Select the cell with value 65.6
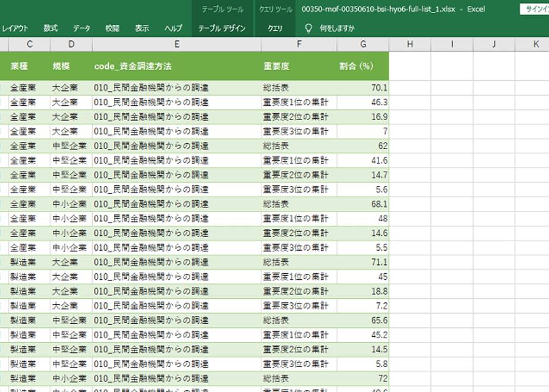Image resolution: width=549 pixels, height=392 pixels. pos(363,320)
